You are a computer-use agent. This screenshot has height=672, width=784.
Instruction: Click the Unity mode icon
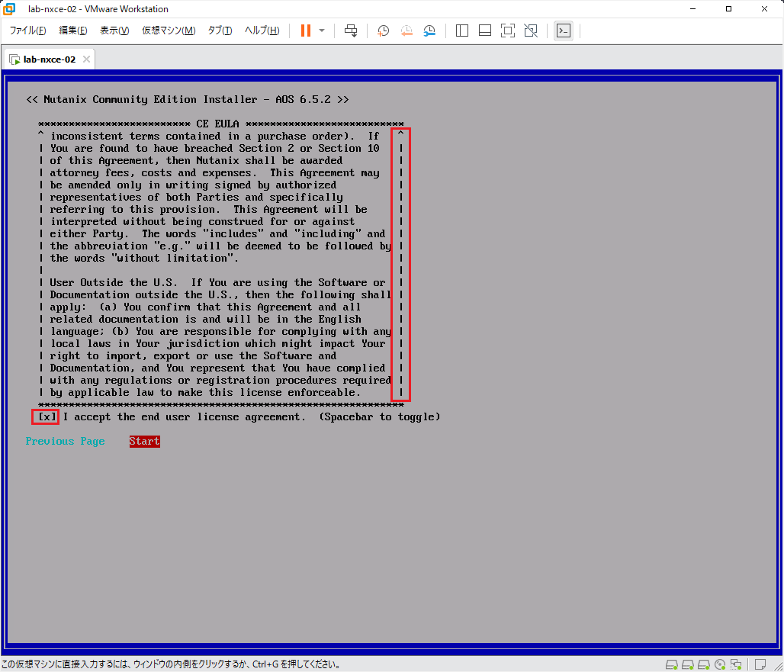click(531, 31)
